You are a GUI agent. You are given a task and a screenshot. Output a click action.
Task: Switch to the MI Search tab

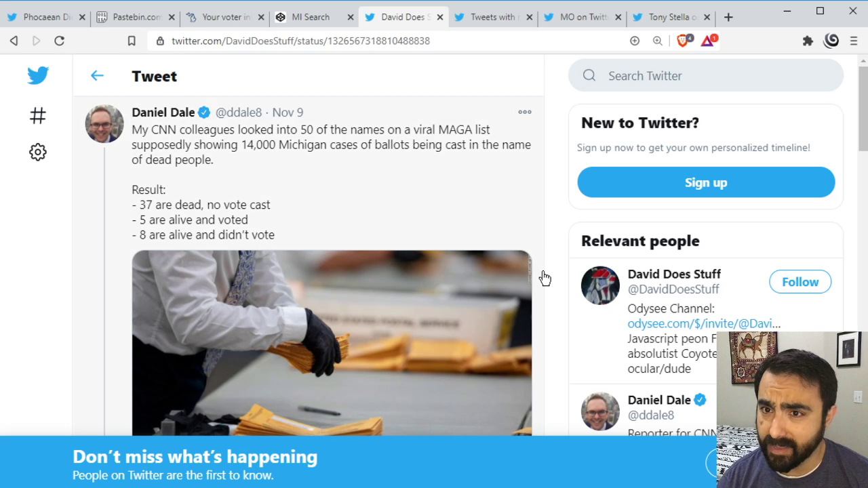click(x=310, y=17)
